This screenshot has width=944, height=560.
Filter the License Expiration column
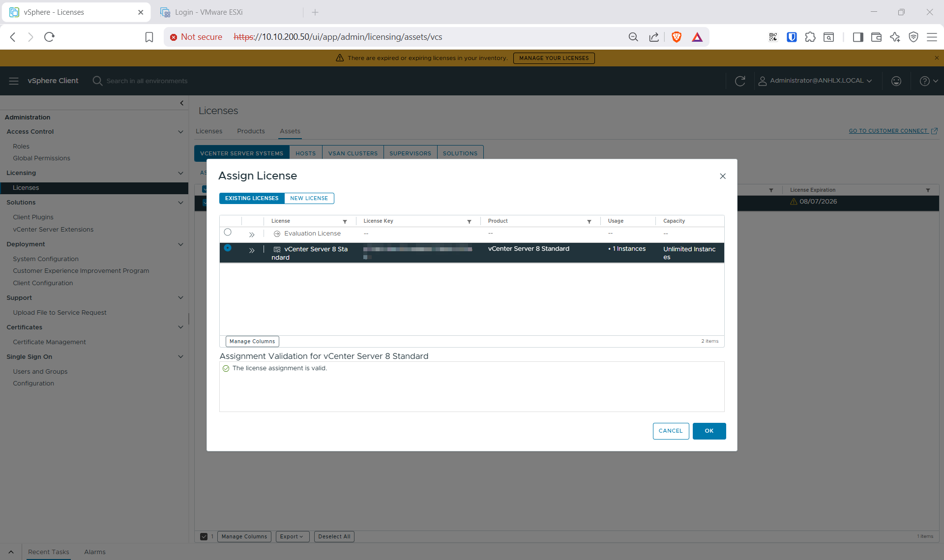[928, 190]
